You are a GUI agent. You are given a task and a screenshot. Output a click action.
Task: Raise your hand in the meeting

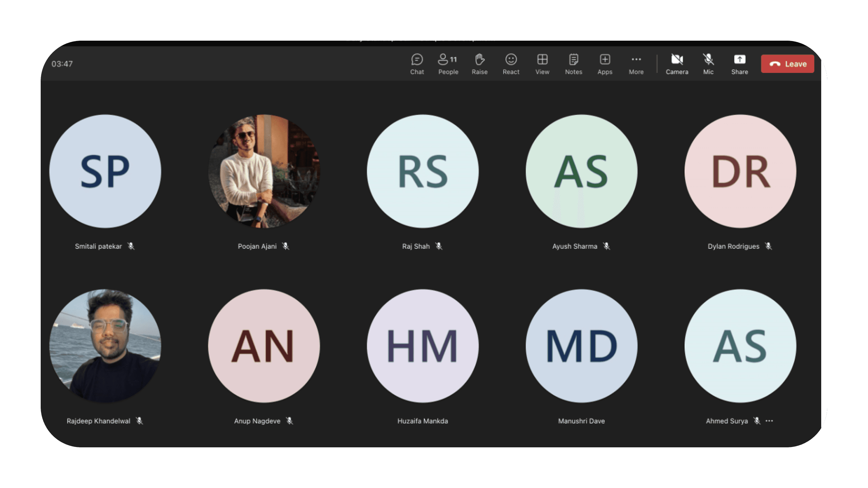(479, 64)
